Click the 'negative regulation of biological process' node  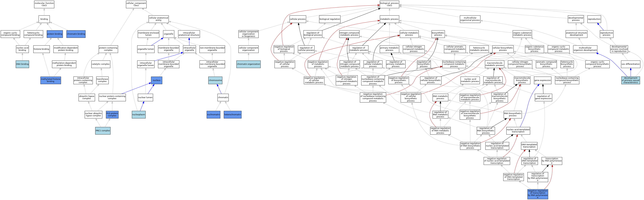pyautogui.click(x=284, y=49)
